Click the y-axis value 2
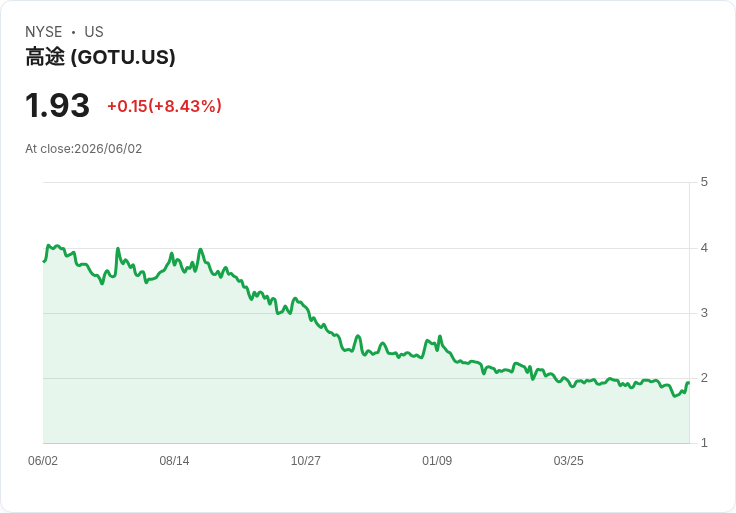This screenshot has height=513, width=736. [x=704, y=378]
